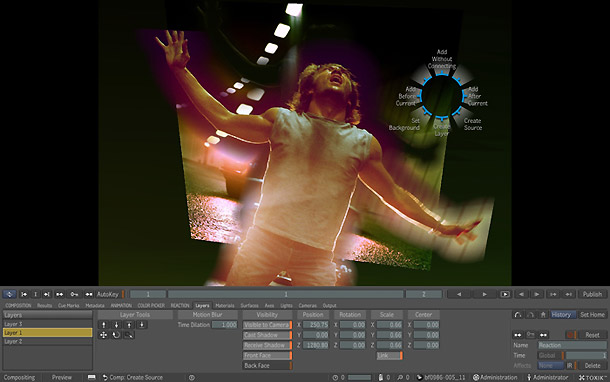This screenshot has height=382, width=610.
Task: Open the Cue Marks tab
Action: 68,305
